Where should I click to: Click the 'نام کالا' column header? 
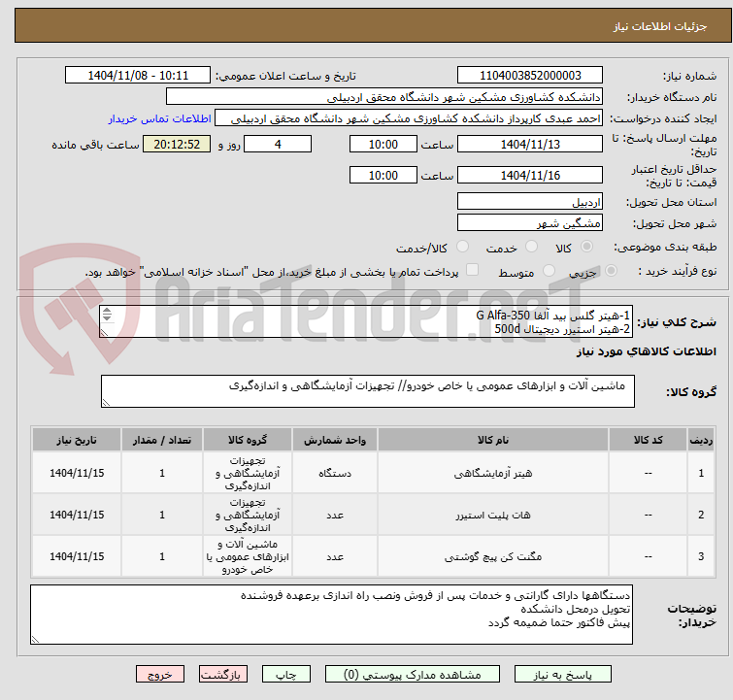point(493,440)
